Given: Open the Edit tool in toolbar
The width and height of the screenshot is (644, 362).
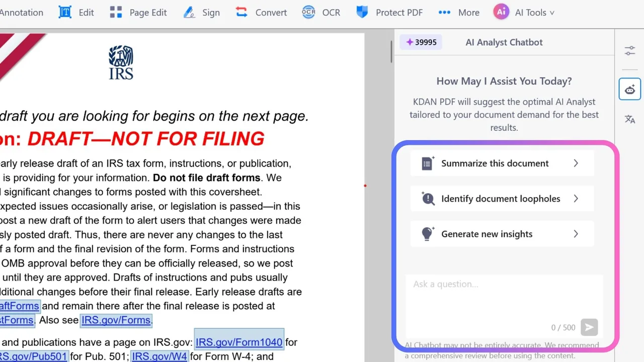Looking at the screenshot, I should coord(76,13).
